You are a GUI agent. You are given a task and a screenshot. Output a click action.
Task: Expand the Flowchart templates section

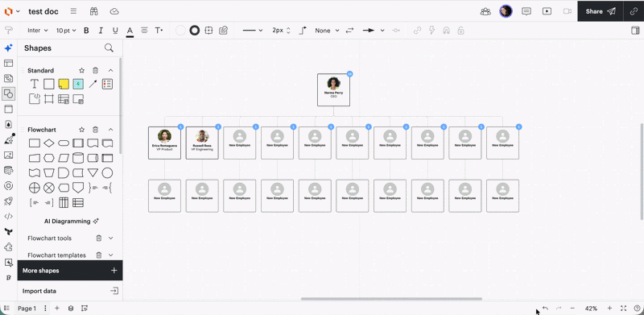110,255
